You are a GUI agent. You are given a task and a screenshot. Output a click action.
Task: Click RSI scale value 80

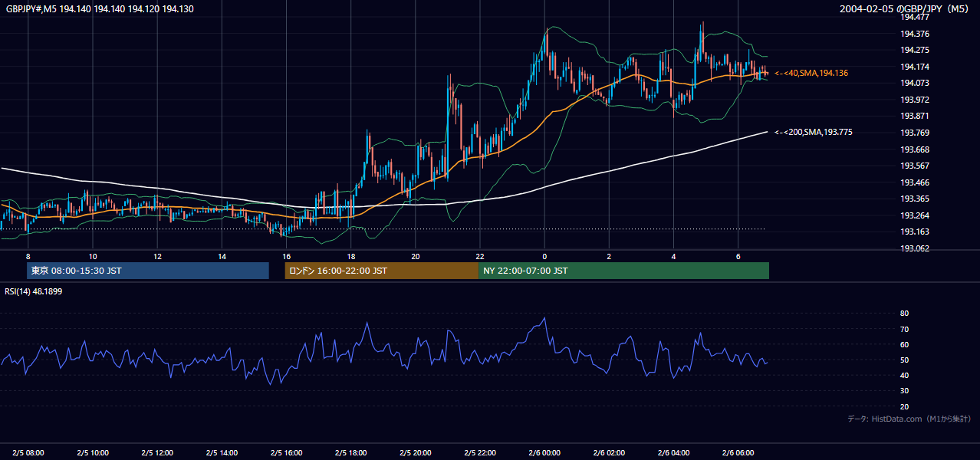click(904, 314)
